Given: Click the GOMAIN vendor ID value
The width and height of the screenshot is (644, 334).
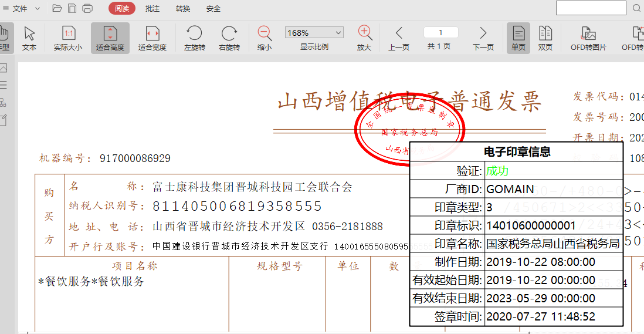Looking at the screenshot, I should coord(510,189).
